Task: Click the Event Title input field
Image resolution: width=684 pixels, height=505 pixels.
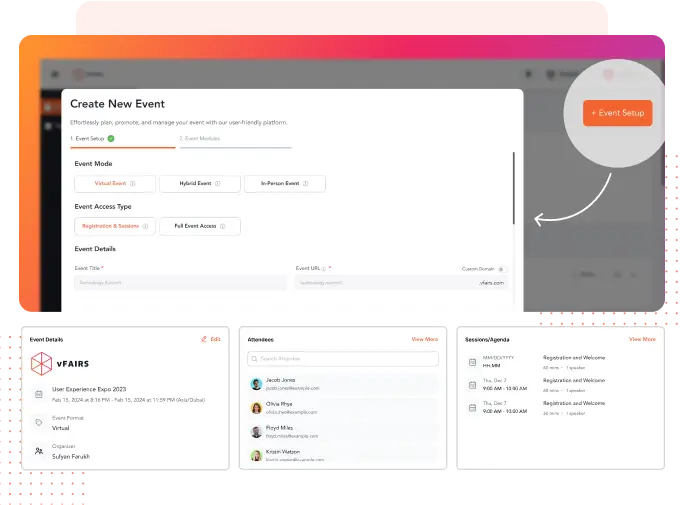Action: [181, 283]
